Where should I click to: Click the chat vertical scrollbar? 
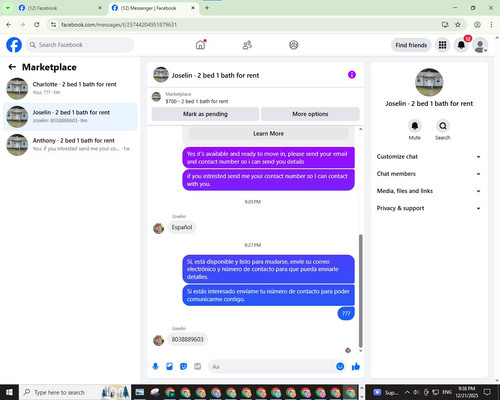[361, 291]
